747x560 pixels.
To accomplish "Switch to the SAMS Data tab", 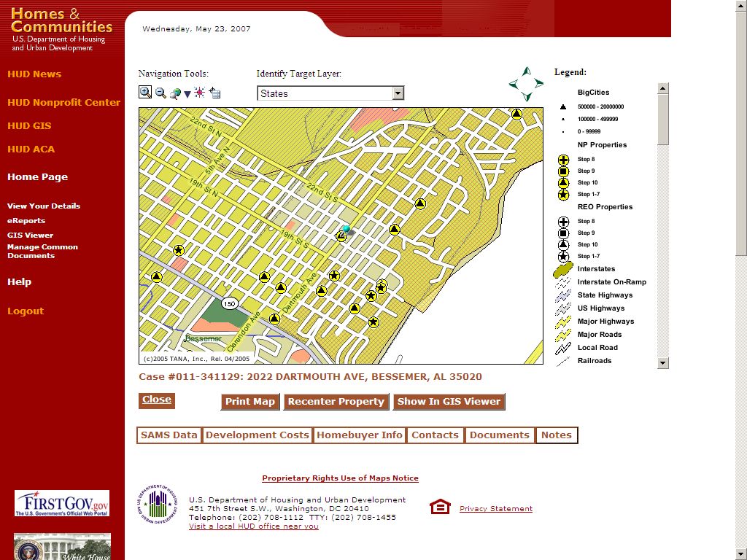I will point(169,435).
